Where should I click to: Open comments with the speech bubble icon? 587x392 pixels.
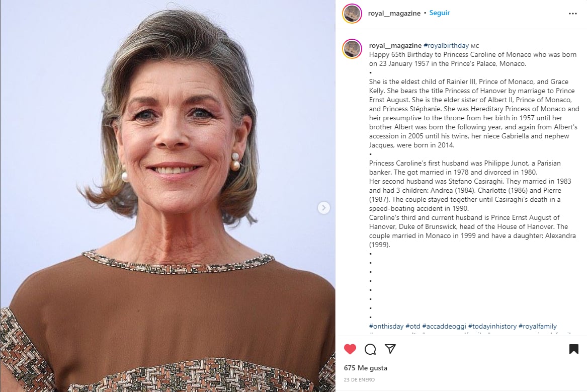click(x=370, y=349)
